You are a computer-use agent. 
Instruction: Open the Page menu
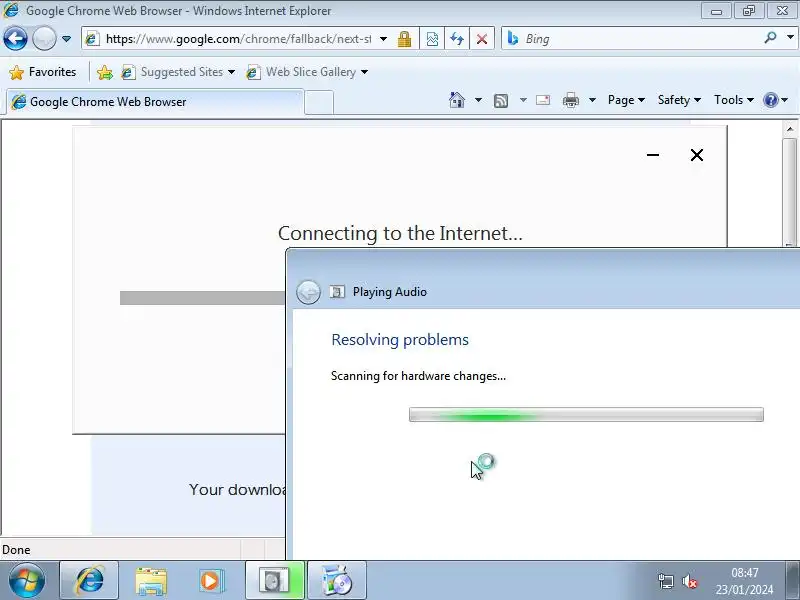coord(626,100)
